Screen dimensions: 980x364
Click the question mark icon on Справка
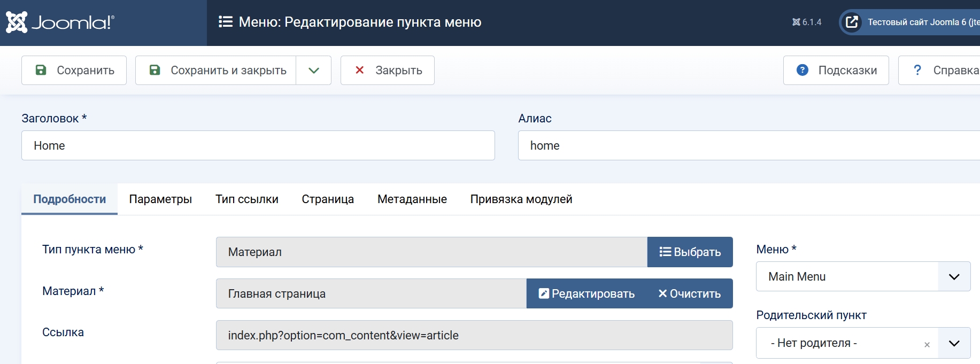click(917, 70)
